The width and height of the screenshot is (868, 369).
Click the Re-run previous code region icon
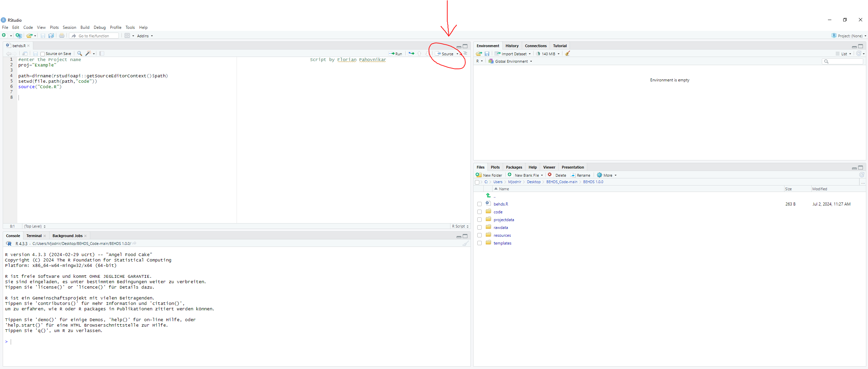click(411, 54)
